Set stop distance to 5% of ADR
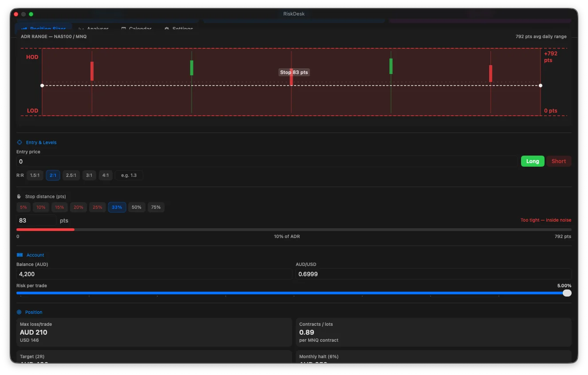Screen dimensions: 588x375 (x=23, y=207)
